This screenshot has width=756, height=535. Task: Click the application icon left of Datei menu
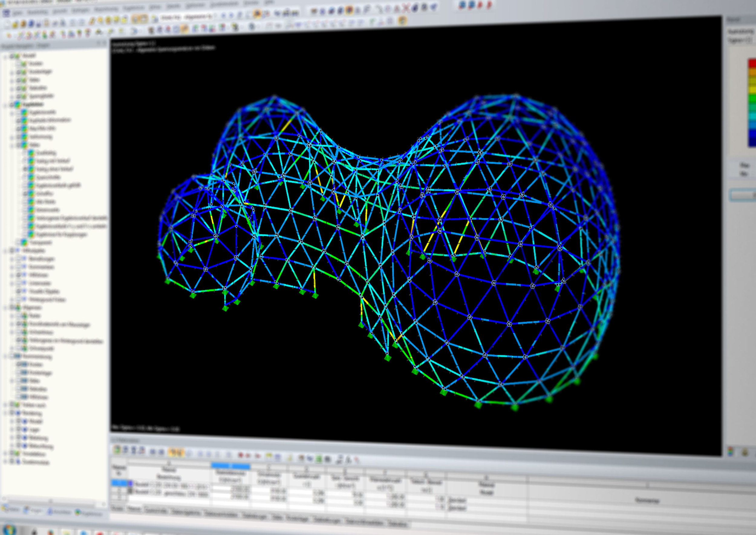pyautogui.click(x=6, y=13)
